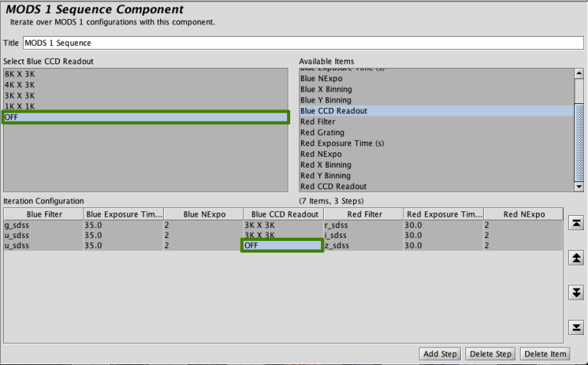The image size is (588, 365).
Task: Click the Available Items scroll up arrow
Action: point(579,73)
